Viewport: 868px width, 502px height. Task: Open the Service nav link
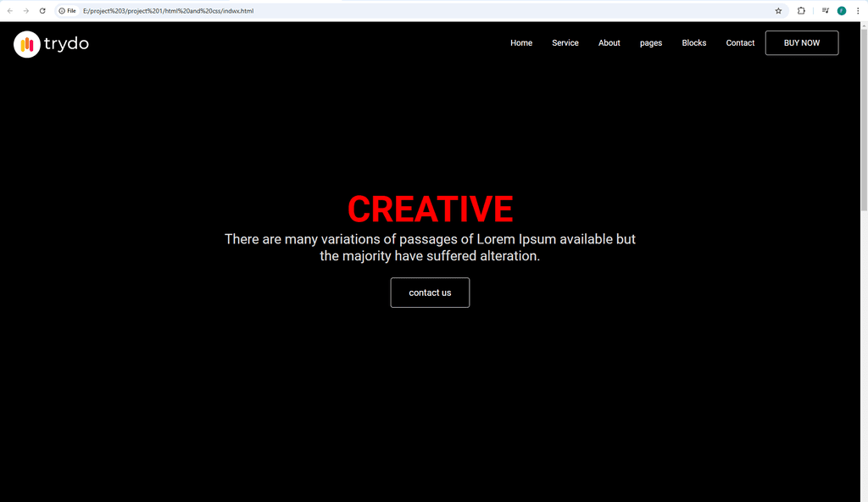pyautogui.click(x=565, y=42)
